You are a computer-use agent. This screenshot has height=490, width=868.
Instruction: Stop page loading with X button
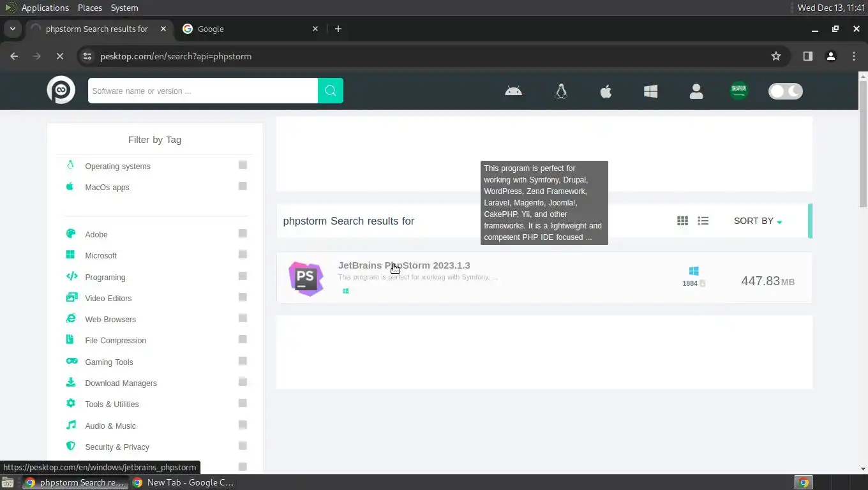click(x=59, y=56)
